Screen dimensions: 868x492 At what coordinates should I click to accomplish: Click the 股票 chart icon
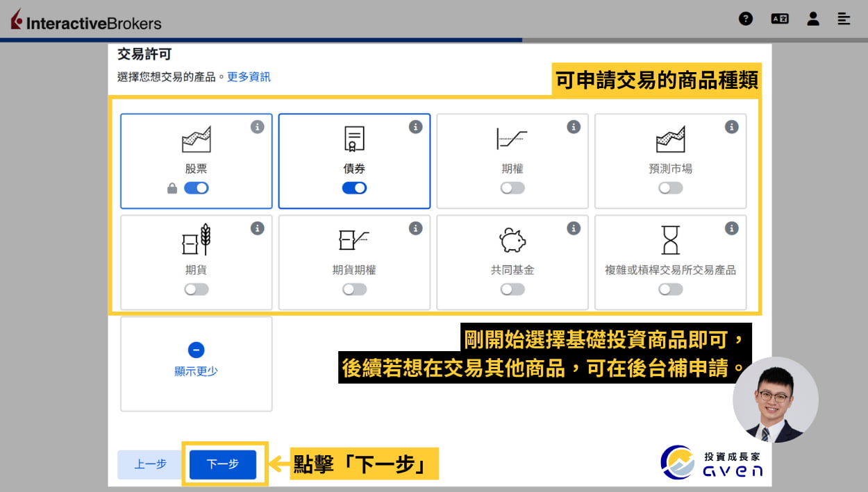[x=196, y=139]
